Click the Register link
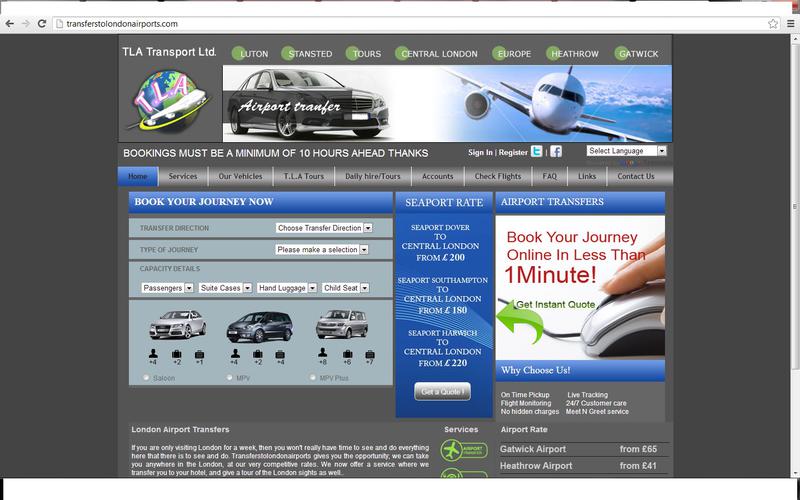800x500 pixels. tap(513, 152)
